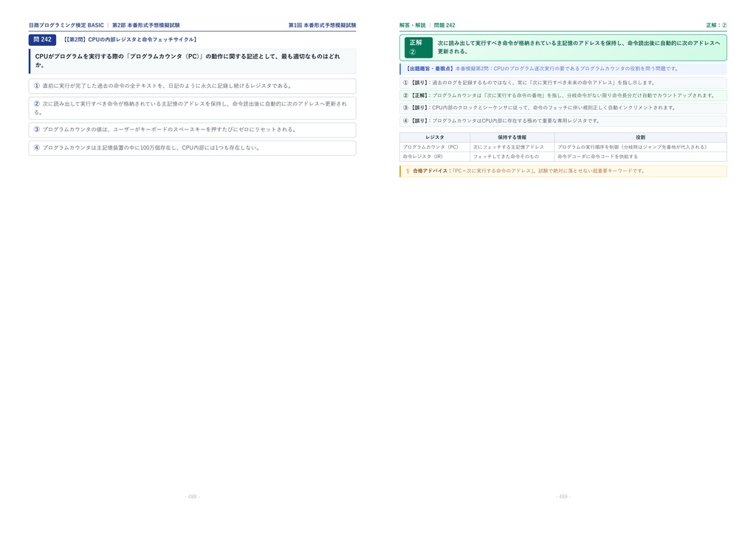This screenshot has height=535, width=756.
Task: Click 正解：② in the answer page header
Action: [716, 25]
